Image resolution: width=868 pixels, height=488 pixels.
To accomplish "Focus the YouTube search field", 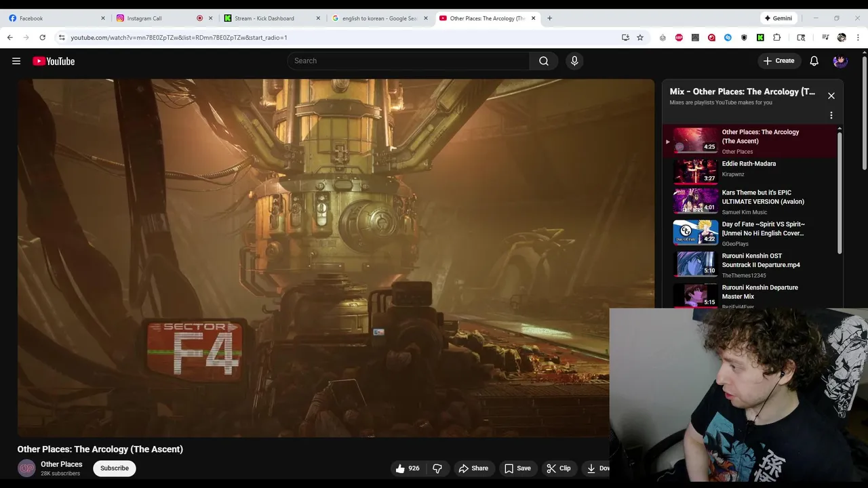I will pos(408,61).
